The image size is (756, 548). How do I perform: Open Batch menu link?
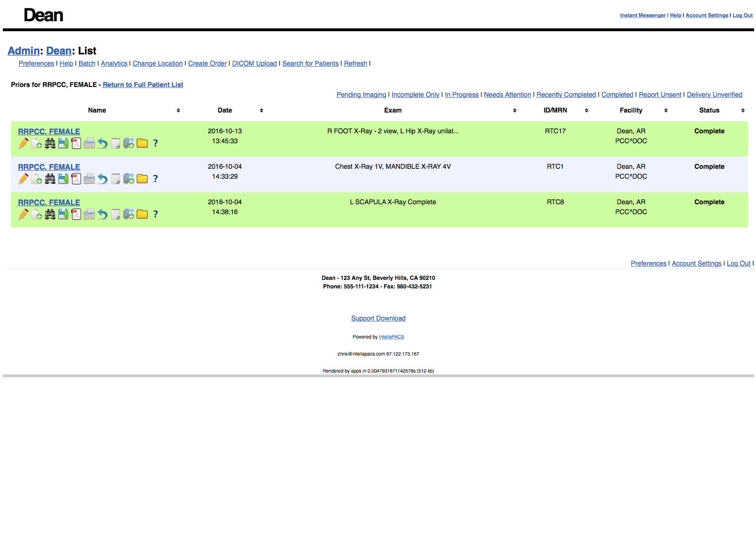pos(87,63)
